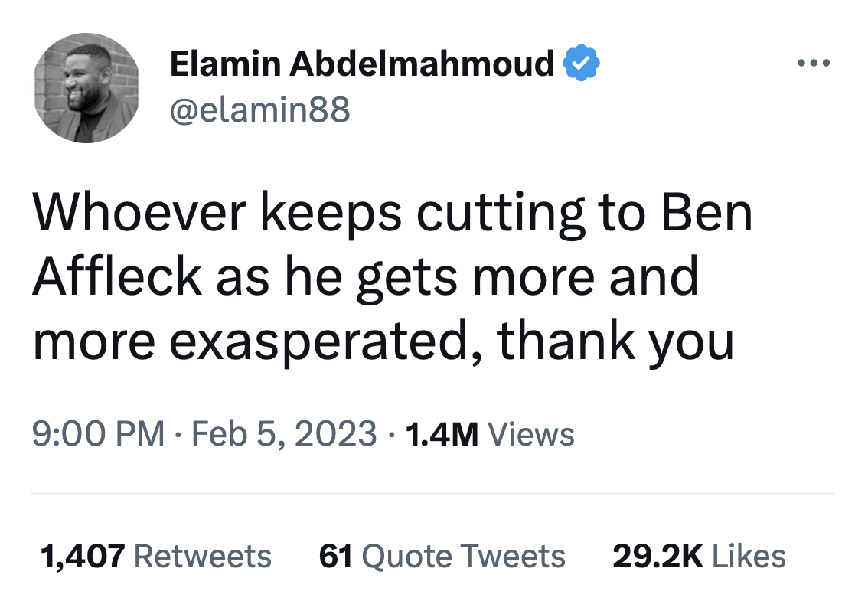Click the Views label
The width and height of the screenshot is (868, 614).
[x=530, y=434]
